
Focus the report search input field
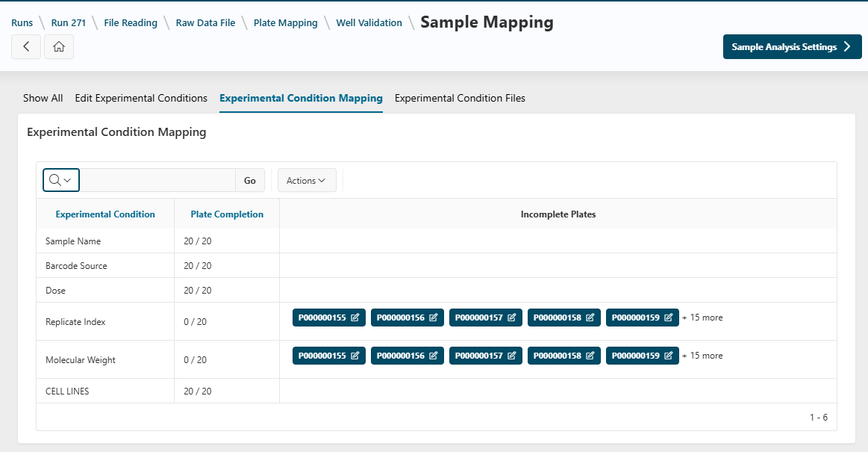(157, 181)
